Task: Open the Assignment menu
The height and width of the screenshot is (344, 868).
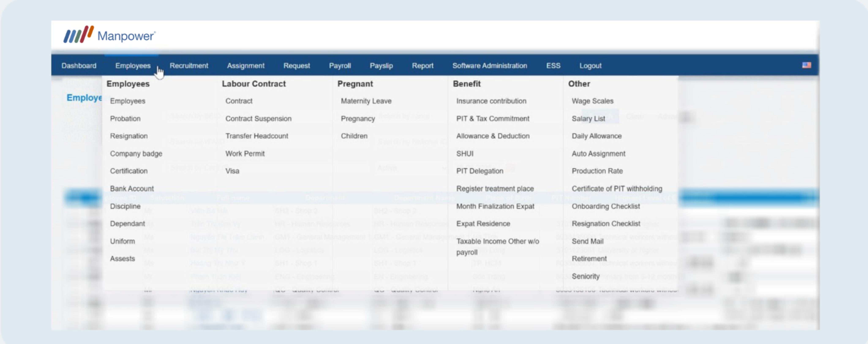Action: (x=246, y=66)
